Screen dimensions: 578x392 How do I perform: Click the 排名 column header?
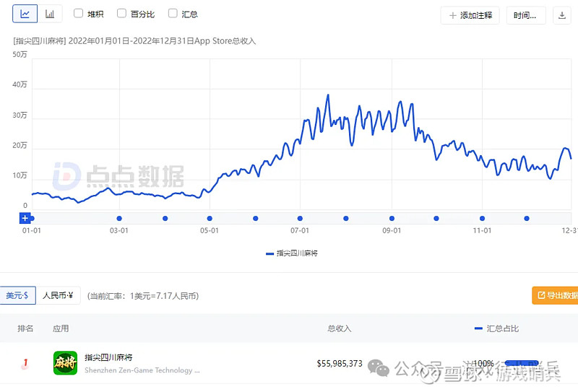coord(25,328)
